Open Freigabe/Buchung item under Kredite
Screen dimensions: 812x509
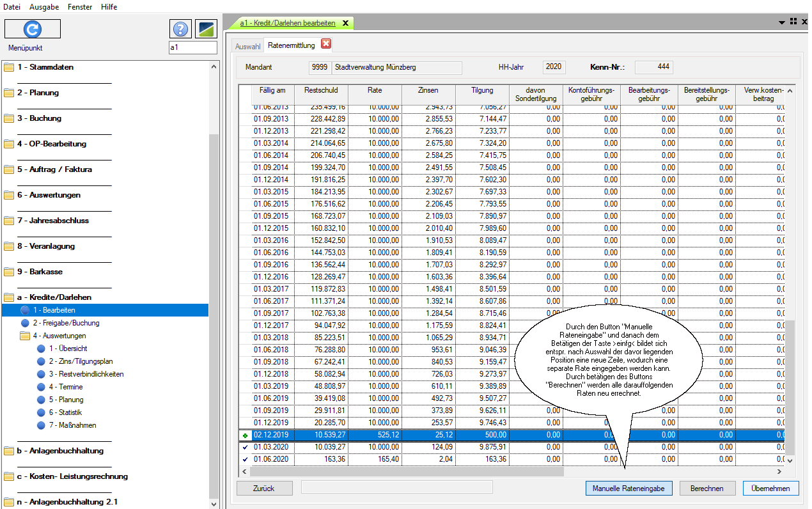pyautogui.click(x=66, y=323)
